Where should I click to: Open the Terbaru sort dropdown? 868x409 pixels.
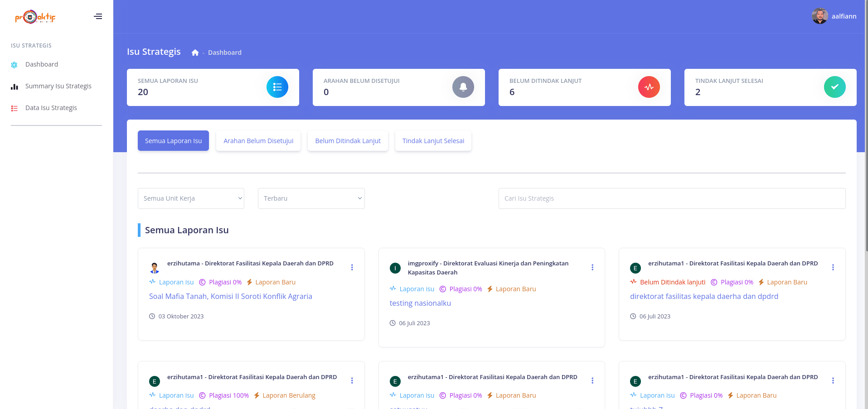[311, 198]
